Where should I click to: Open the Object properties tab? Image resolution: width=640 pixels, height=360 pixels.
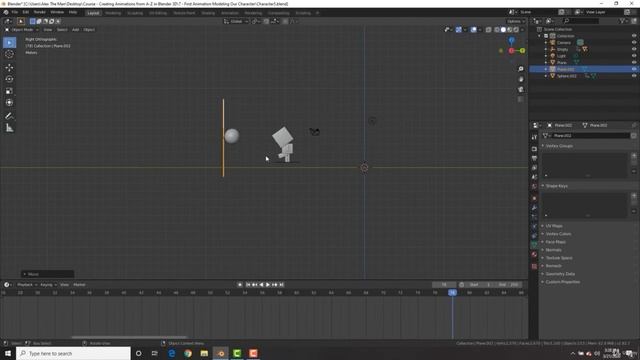click(534, 198)
